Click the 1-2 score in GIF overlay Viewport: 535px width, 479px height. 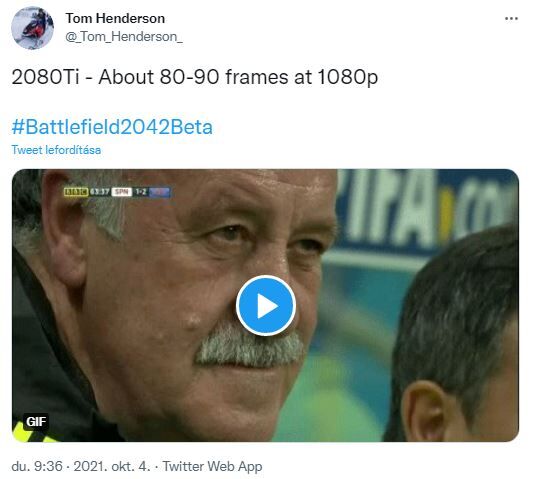click(141, 192)
